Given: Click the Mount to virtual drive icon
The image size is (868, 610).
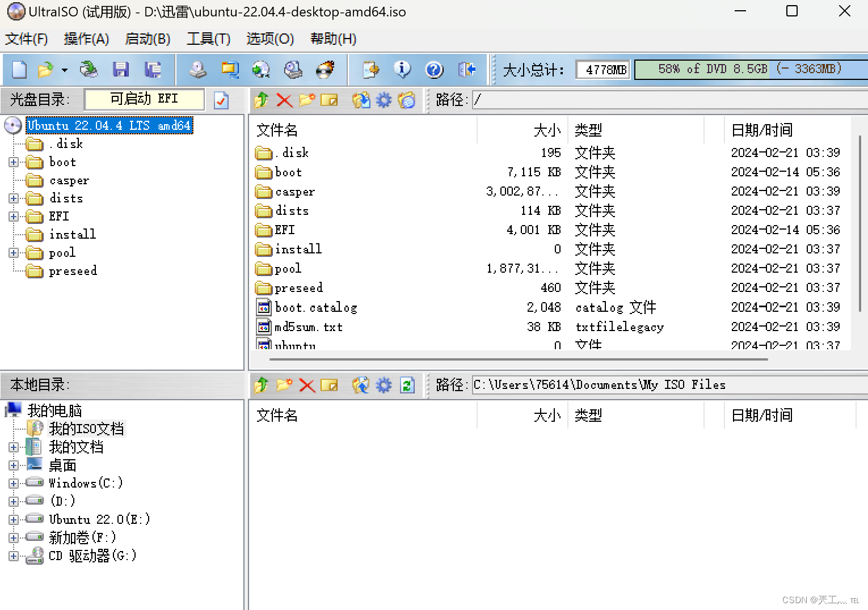Looking at the screenshot, I should [293, 70].
